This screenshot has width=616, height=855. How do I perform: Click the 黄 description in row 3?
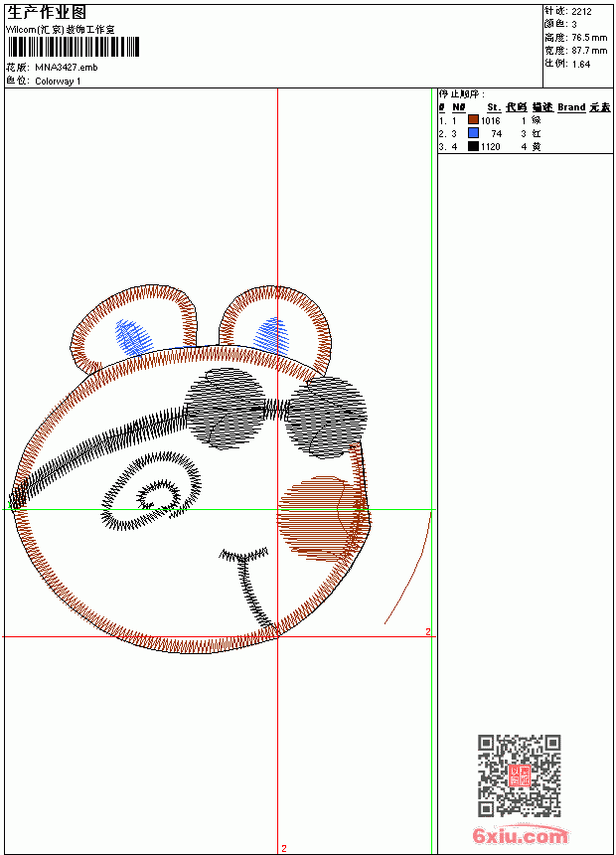(537, 147)
